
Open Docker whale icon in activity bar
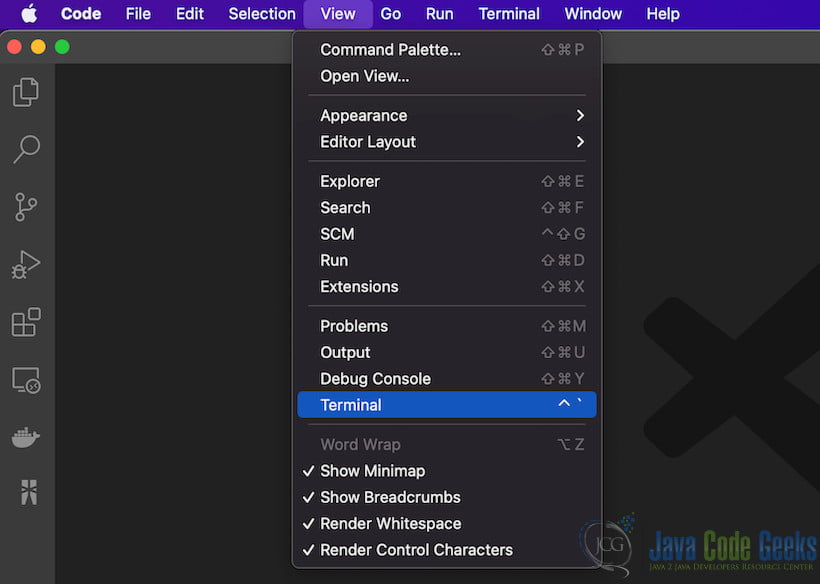[26, 437]
